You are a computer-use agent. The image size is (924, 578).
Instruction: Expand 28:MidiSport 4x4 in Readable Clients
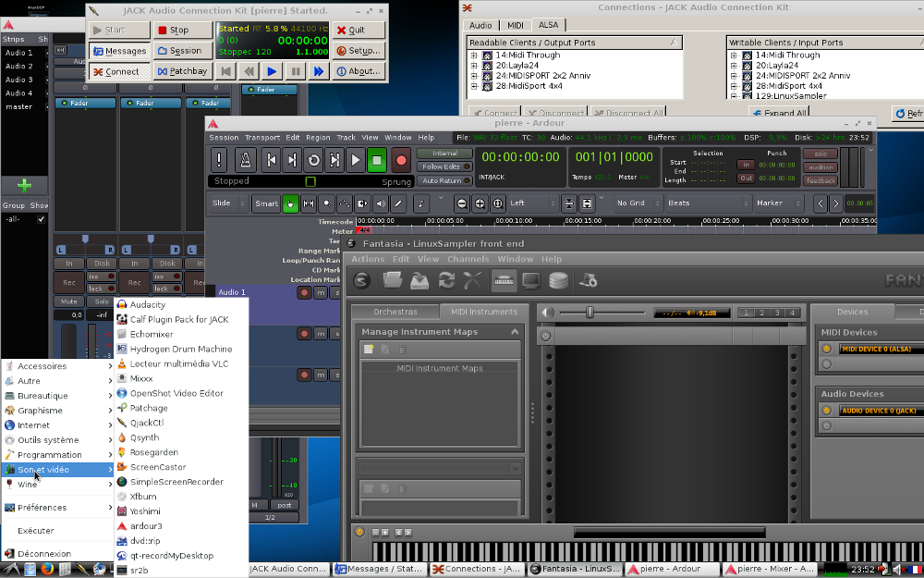point(474,86)
